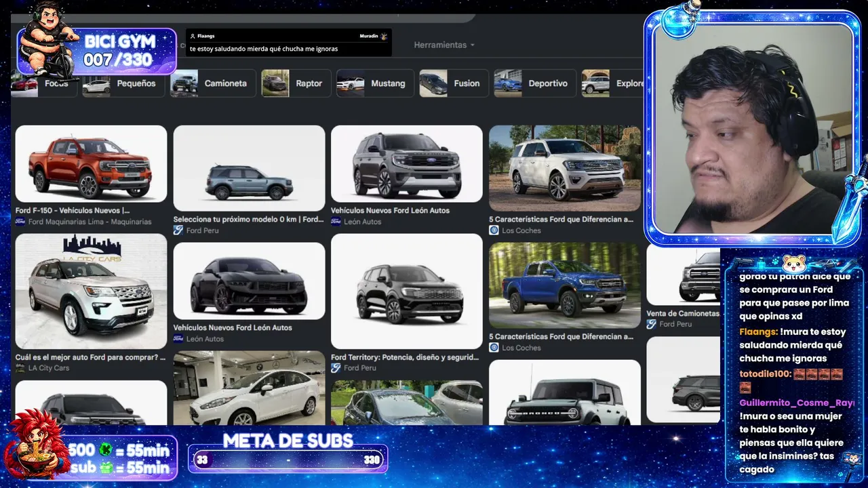Pick the Mustang filter chip
This screenshot has width=868, height=488.
pos(375,83)
